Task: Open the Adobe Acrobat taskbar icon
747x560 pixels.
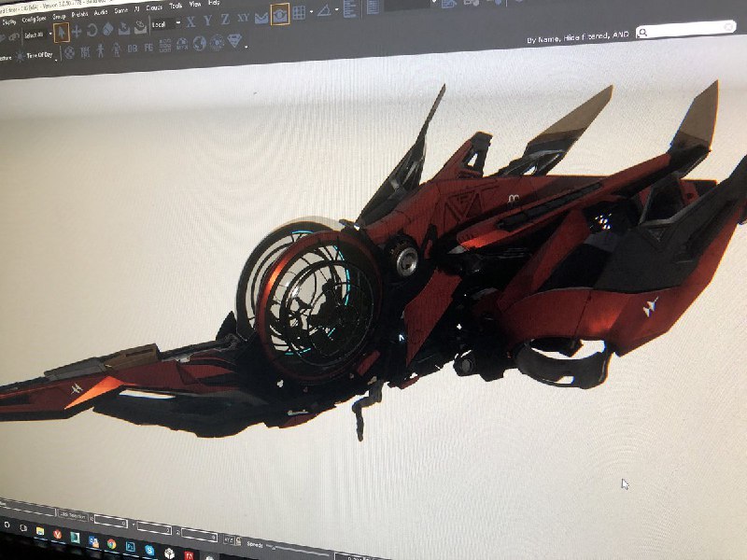Action: point(190,556)
